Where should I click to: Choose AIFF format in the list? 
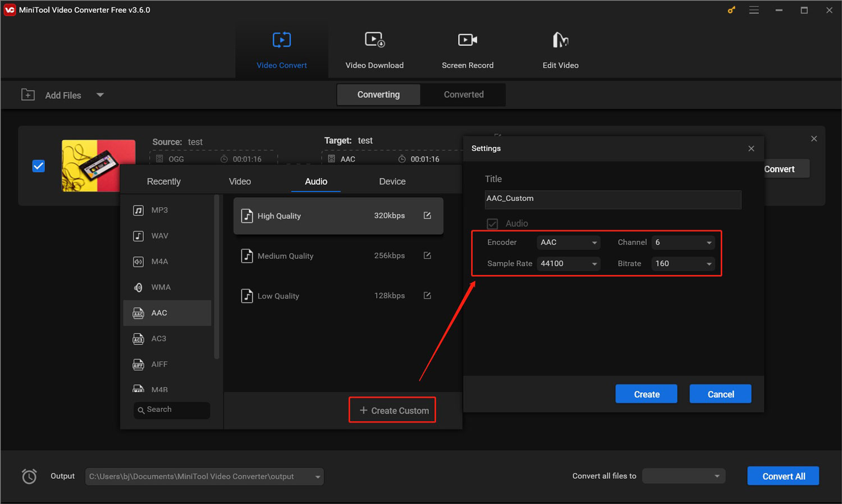tap(167, 364)
